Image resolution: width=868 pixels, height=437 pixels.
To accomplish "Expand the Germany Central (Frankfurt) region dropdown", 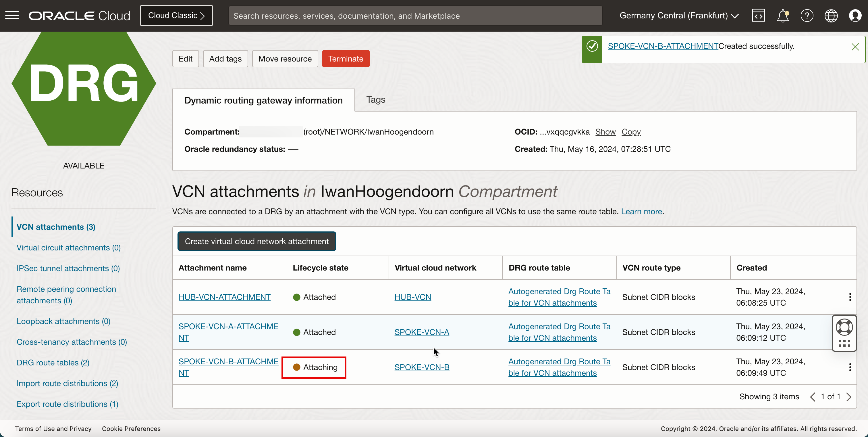I will 679,16.
